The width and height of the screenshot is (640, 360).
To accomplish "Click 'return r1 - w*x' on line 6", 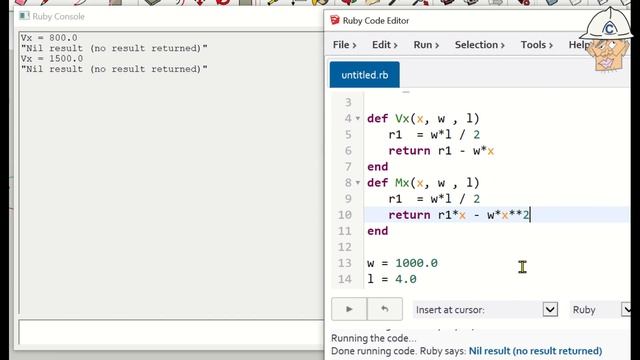I will (441, 151).
